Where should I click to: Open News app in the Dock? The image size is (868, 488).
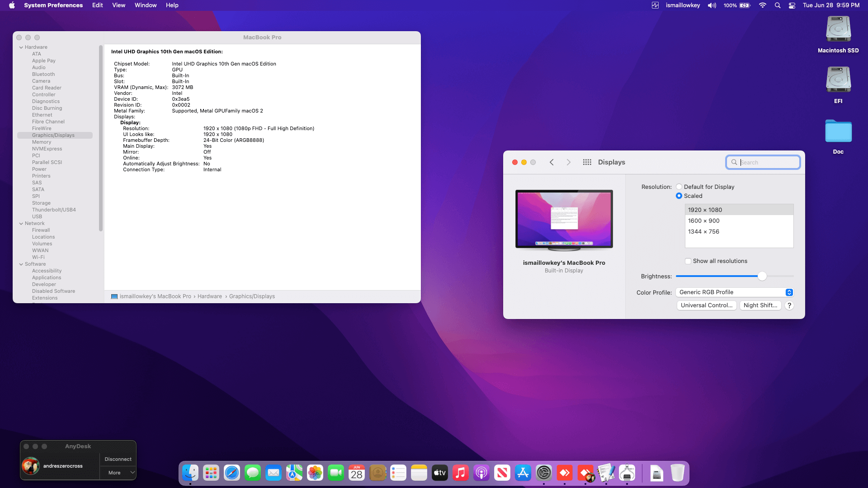coord(502,473)
